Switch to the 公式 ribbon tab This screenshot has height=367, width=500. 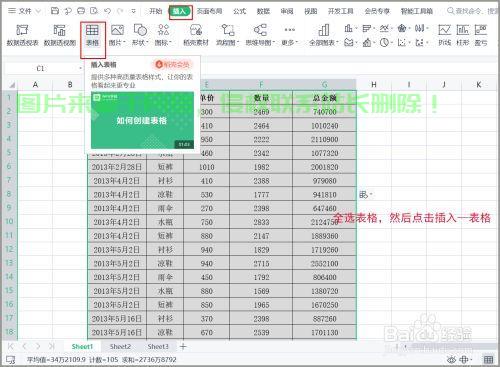(239, 11)
